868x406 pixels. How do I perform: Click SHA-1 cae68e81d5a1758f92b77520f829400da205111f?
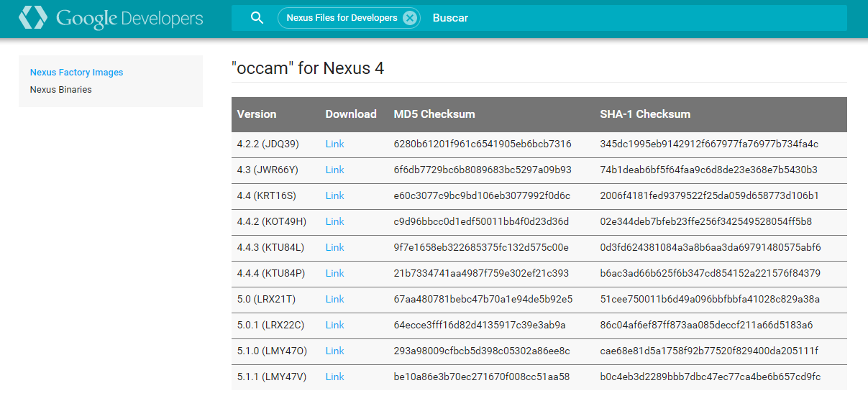pyautogui.click(x=709, y=351)
